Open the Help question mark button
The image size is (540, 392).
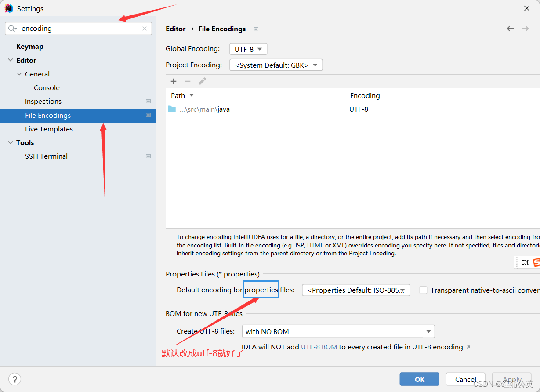[x=15, y=379]
